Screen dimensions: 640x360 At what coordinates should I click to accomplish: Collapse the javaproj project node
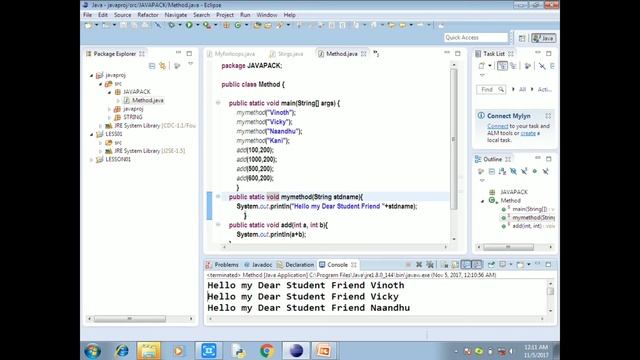click(x=91, y=75)
